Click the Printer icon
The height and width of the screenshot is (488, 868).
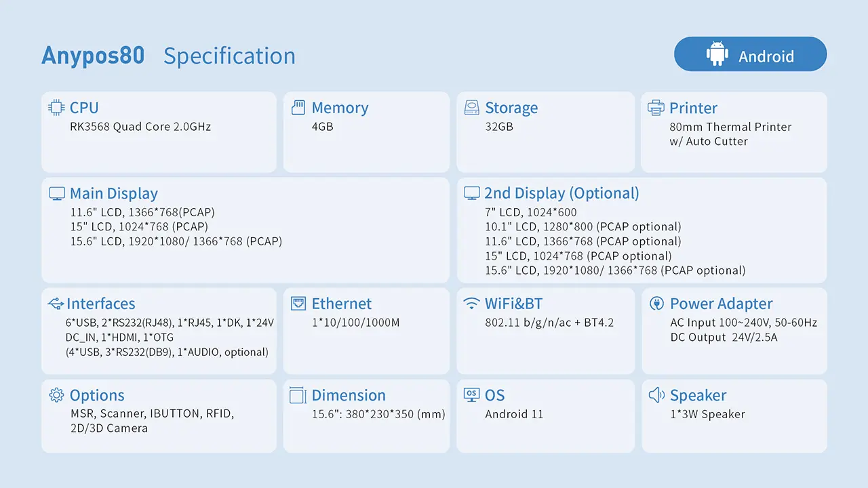coord(656,107)
